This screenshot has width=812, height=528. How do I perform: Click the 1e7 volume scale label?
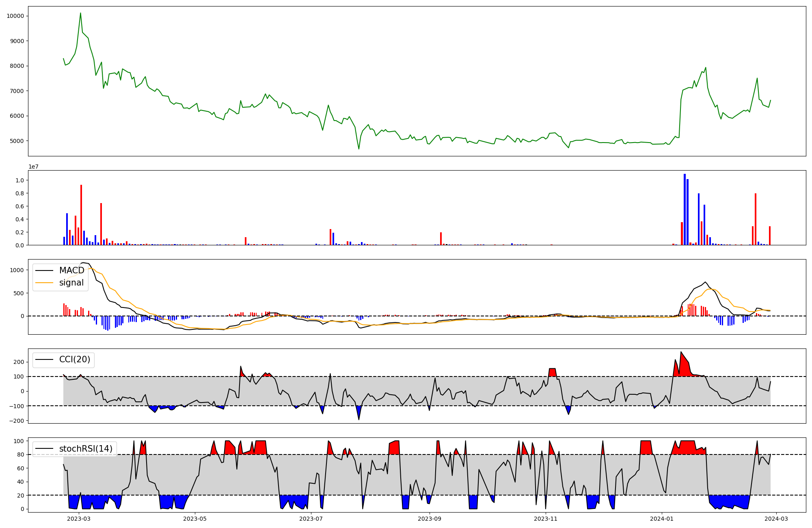[33, 167]
